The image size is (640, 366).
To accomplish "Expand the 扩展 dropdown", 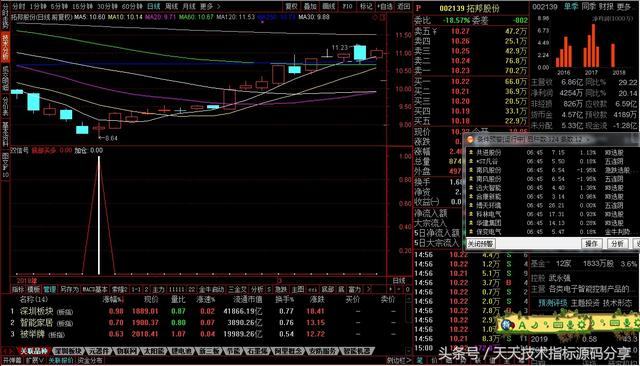I will click(35, 361).
